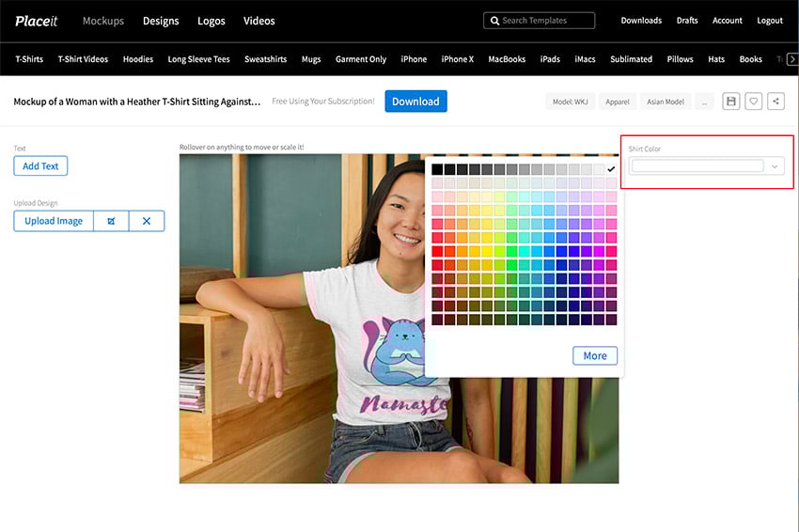Viewport: 799px width, 532px height.
Task: Click Logout
Action: click(770, 21)
